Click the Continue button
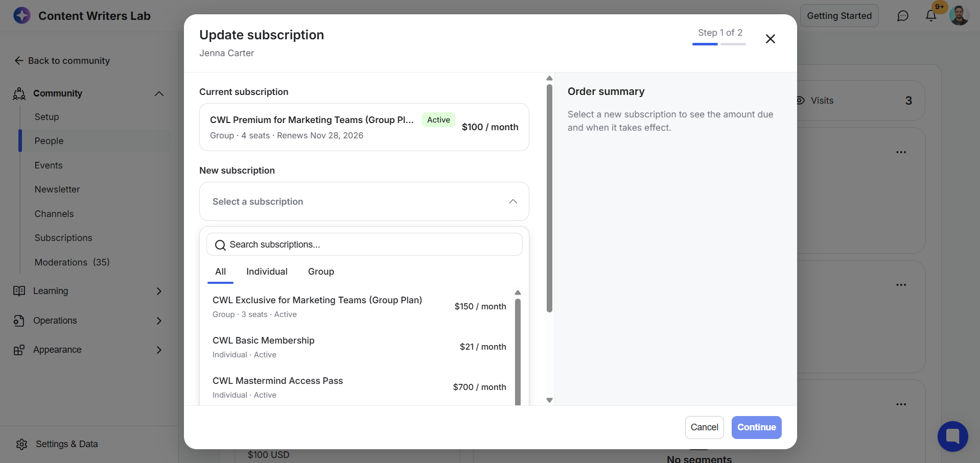 756,427
